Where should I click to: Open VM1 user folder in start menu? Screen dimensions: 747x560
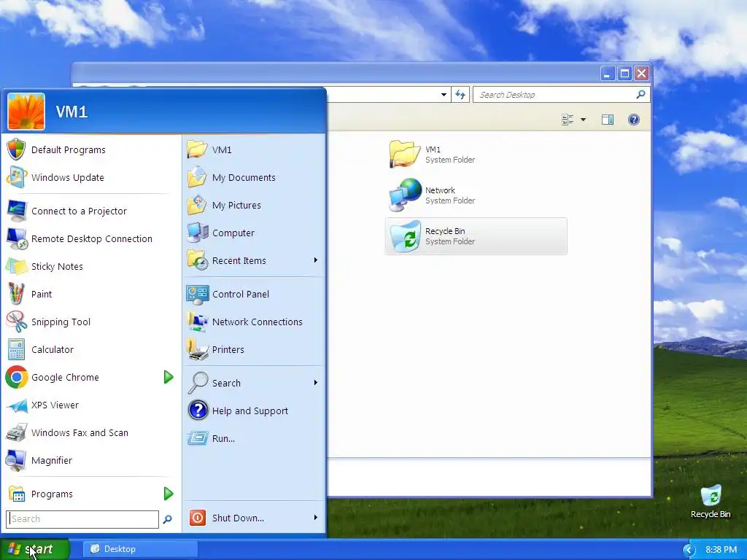254,150
